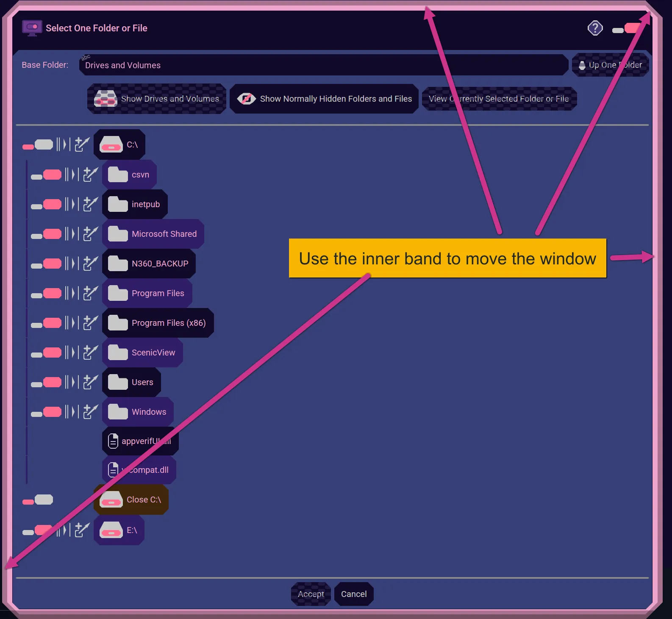This screenshot has width=672, height=619.
Task: Expand Users with its bars-and-triangle icon
Action: [x=72, y=382]
